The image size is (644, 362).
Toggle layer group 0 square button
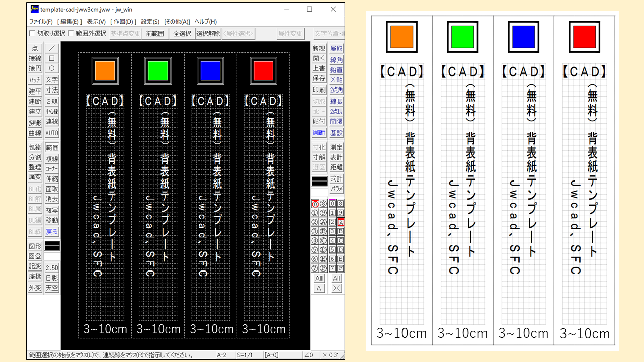[333, 204]
